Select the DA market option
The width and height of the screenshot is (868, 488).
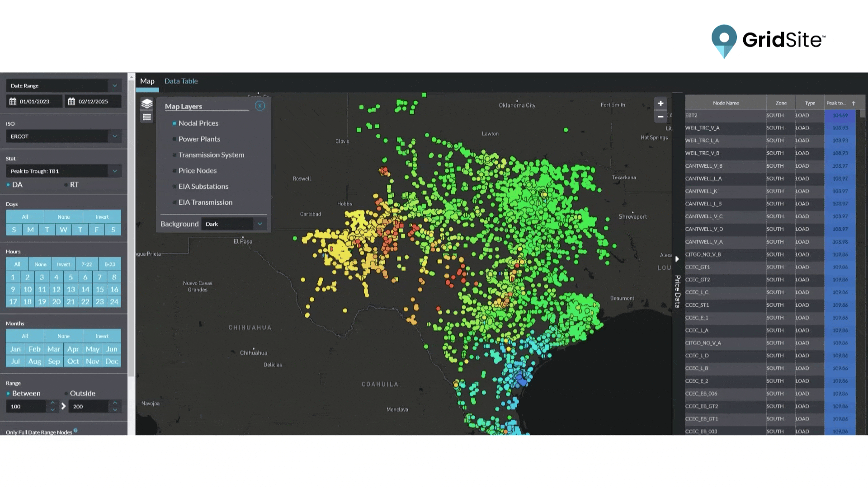8,185
